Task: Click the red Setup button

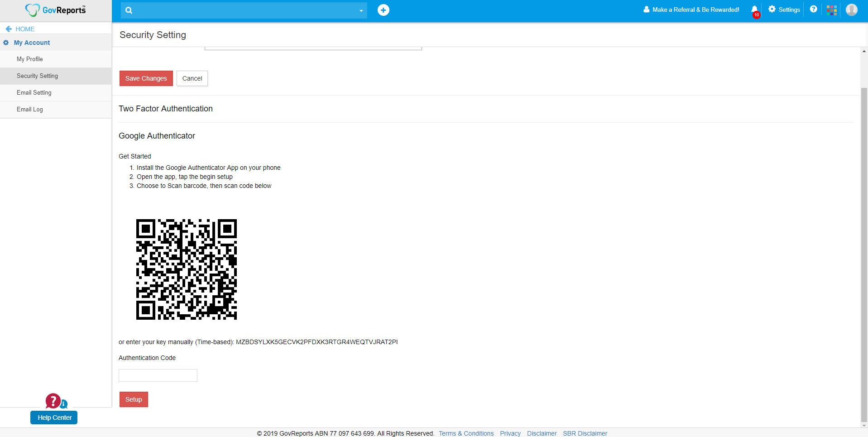Action: [x=134, y=399]
